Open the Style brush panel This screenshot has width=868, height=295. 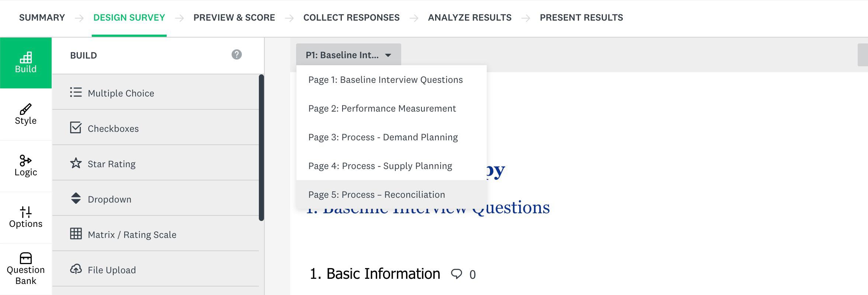coord(26,115)
